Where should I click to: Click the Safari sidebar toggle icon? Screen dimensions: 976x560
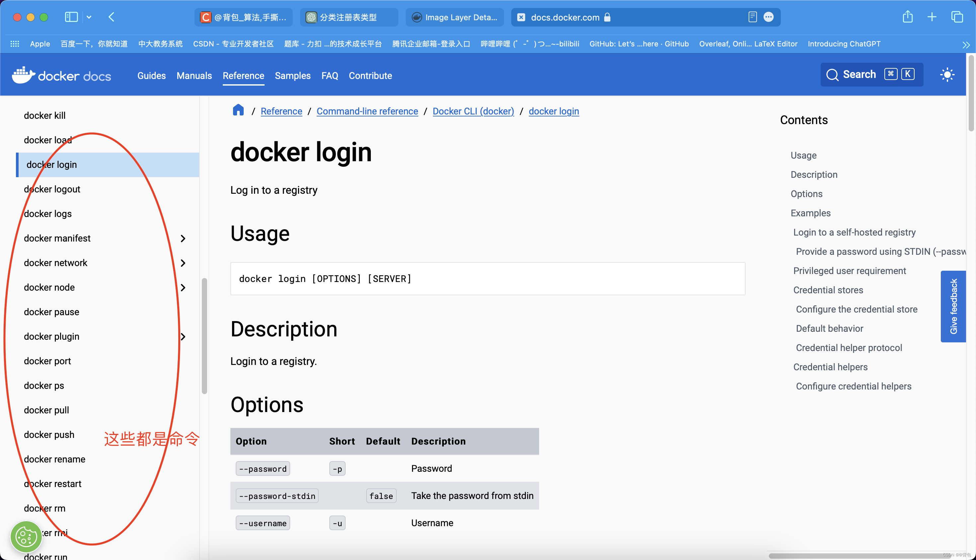pyautogui.click(x=71, y=17)
